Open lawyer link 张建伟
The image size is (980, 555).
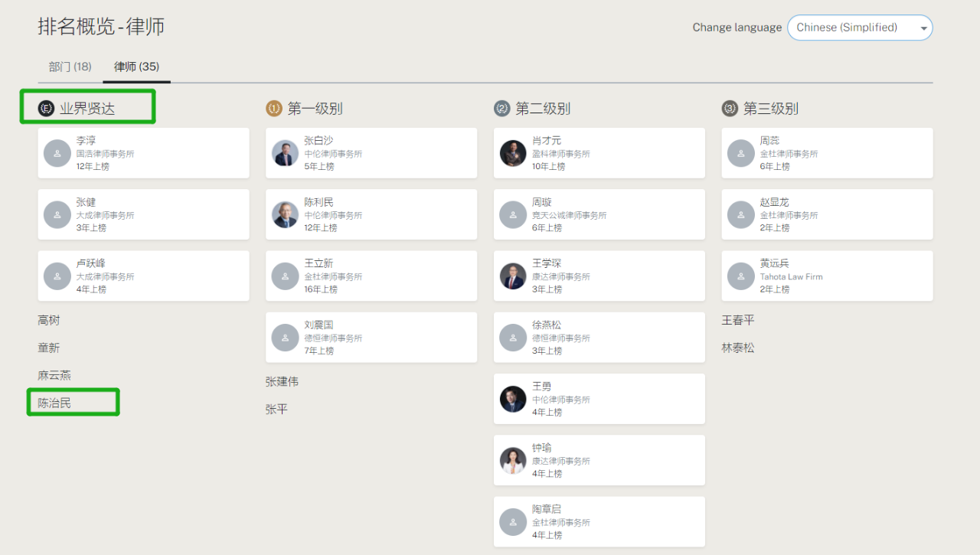(282, 381)
